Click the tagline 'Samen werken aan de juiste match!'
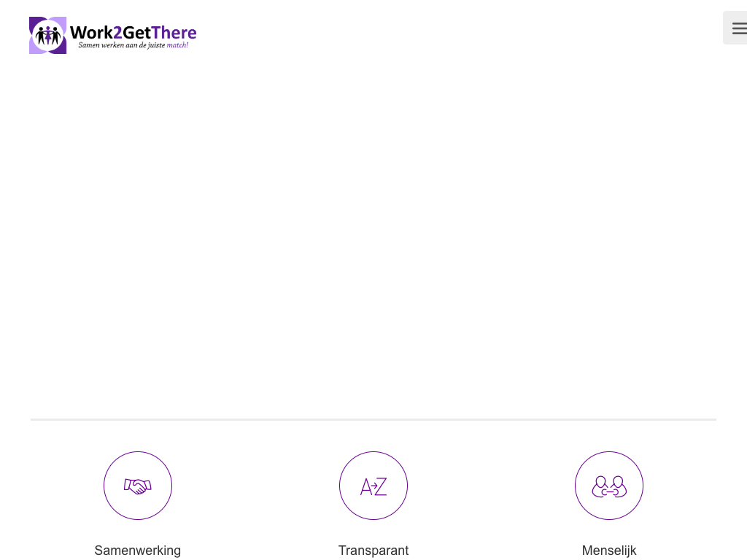 click(133, 45)
